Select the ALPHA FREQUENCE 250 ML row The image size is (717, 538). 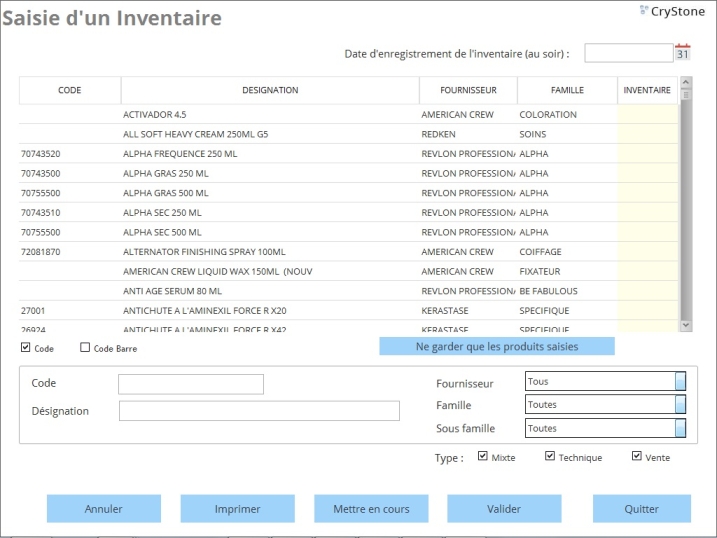348,154
